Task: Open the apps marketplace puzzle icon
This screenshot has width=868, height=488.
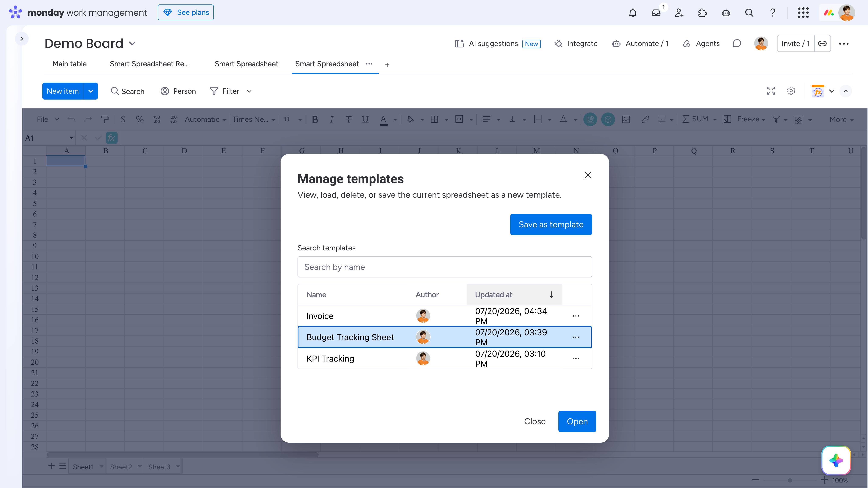Action: click(x=702, y=13)
